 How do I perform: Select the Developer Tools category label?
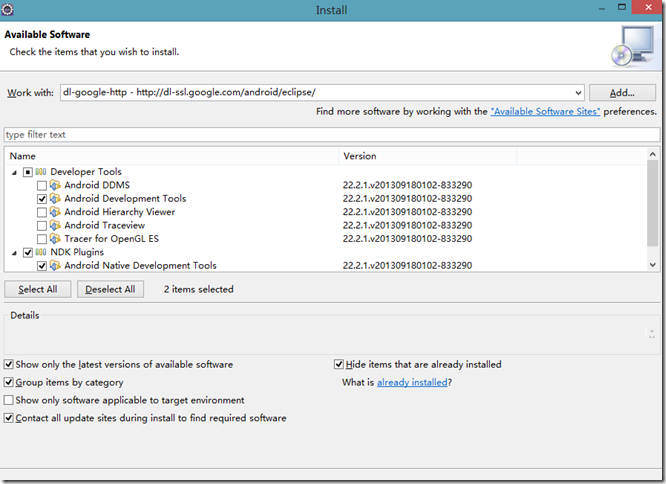click(86, 172)
